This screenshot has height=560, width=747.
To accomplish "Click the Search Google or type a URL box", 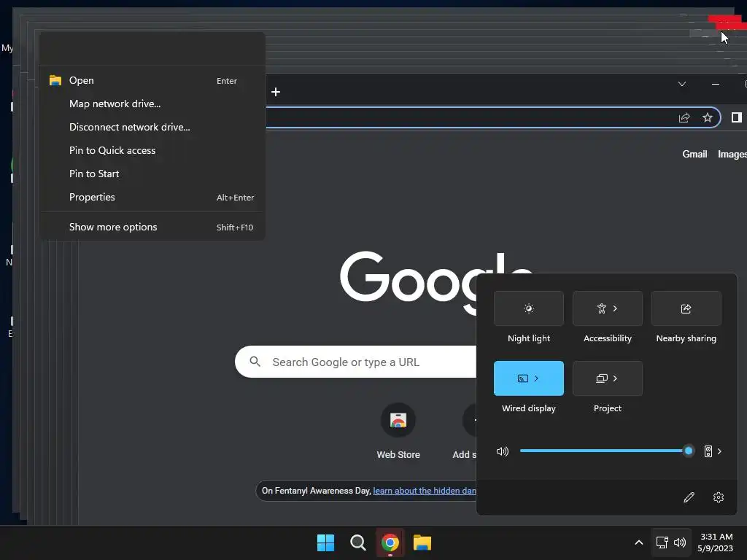I will pos(356,362).
